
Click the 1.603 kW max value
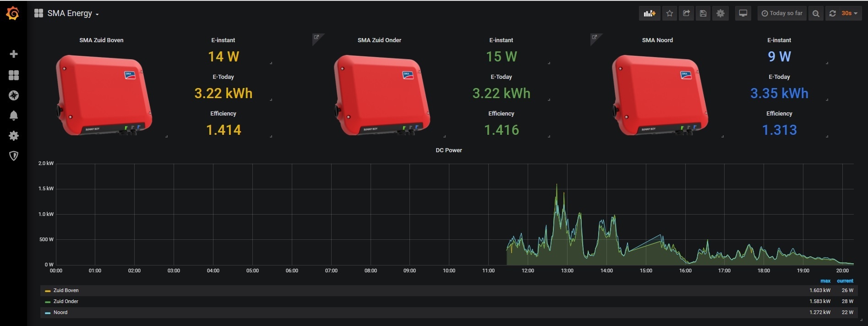tap(820, 290)
